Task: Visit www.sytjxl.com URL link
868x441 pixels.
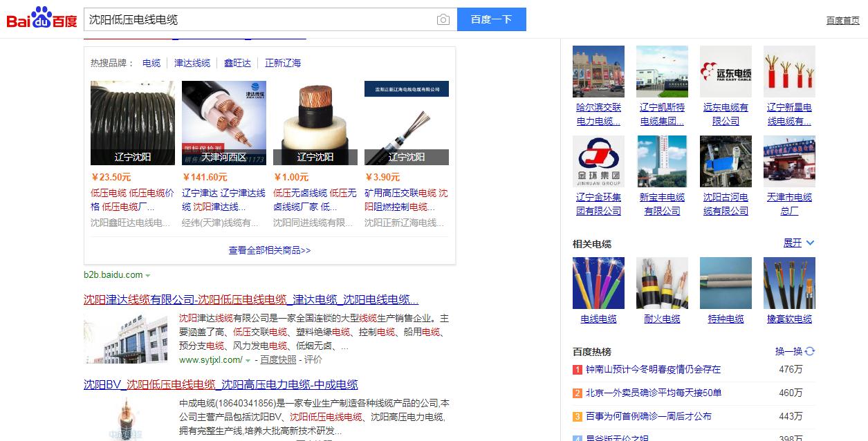Action: point(211,359)
